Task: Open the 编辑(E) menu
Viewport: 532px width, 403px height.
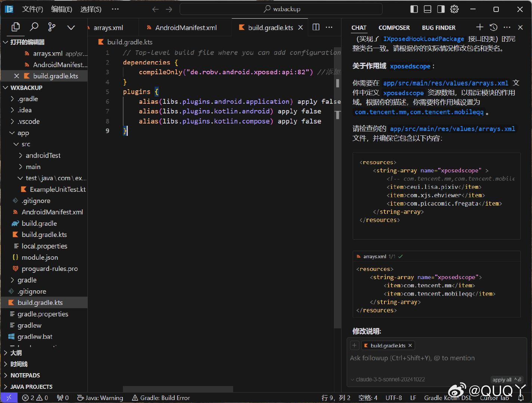Action: (62, 9)
